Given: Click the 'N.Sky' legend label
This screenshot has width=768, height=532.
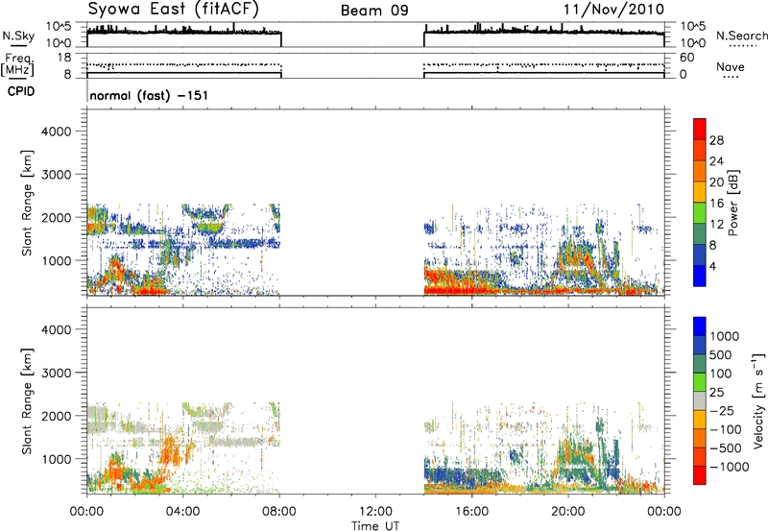Looking at the screenshot, I should (x=18, y=36).
